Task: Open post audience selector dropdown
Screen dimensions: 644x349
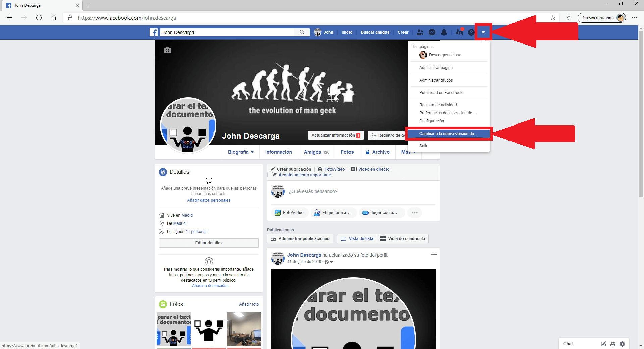Action: pyautogui.click(x=329, y=262)
